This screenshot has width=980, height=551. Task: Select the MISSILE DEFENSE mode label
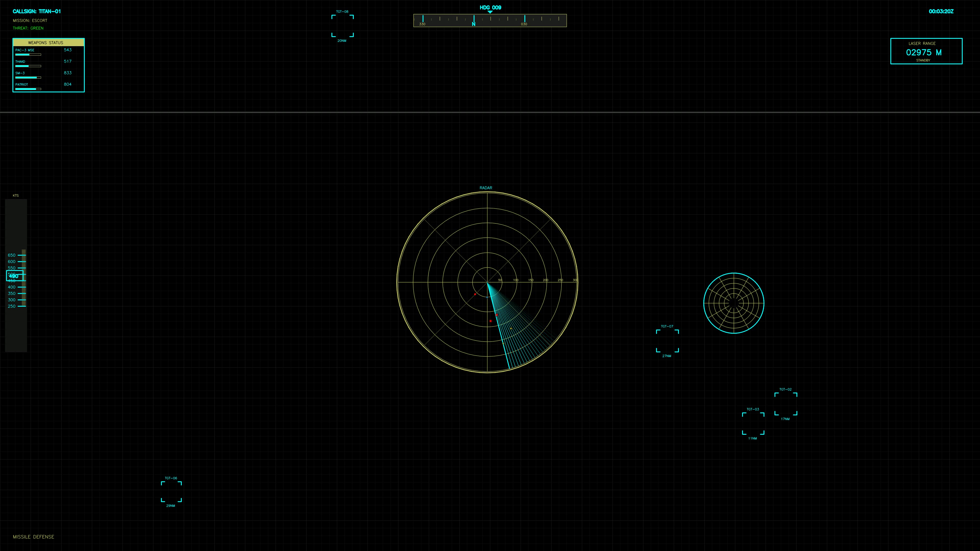(x=33, y=536)
